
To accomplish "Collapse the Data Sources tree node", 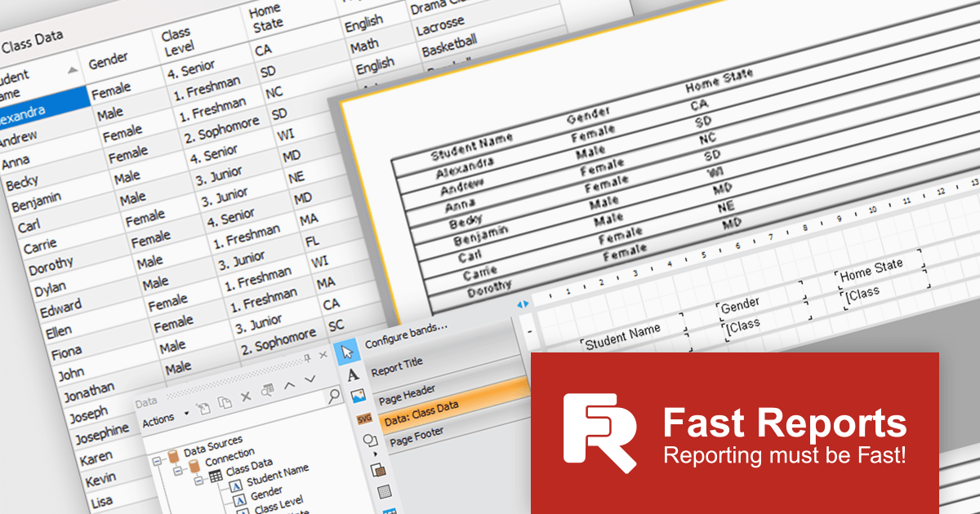I will click(158, 461).
